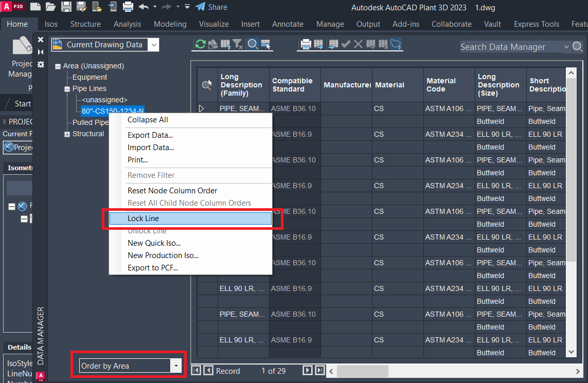The width and height of the screenshot is (588, 383).
Task: Click the Export data icon on the toolbar
Action: (319, 45)
